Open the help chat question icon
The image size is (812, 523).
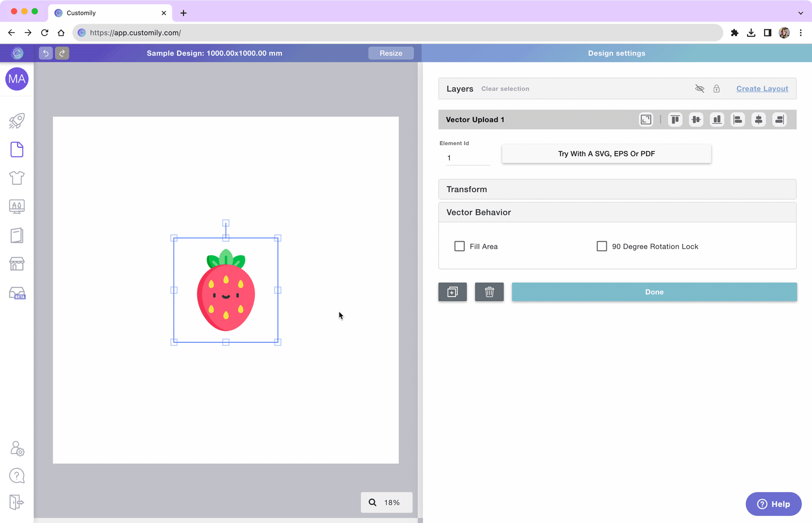(17, 475)
